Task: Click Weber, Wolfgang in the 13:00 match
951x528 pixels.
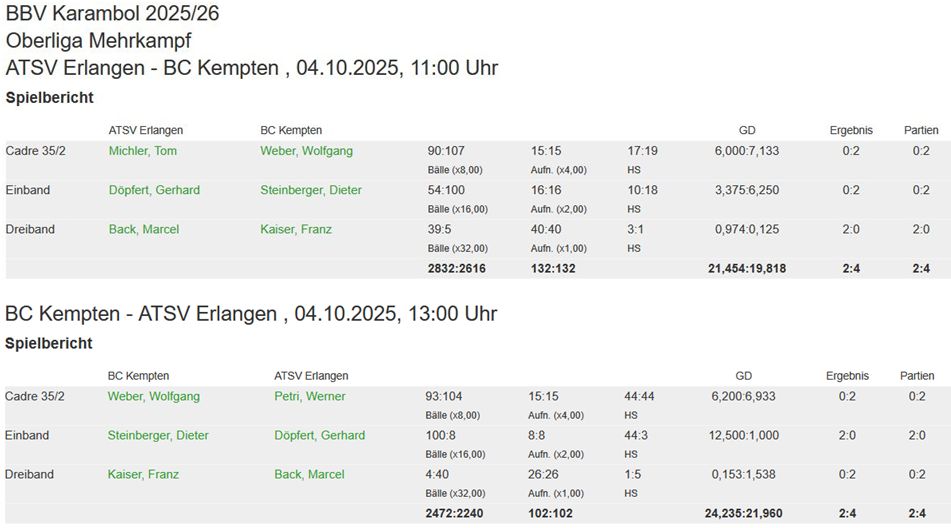Action: click(153, 396)
